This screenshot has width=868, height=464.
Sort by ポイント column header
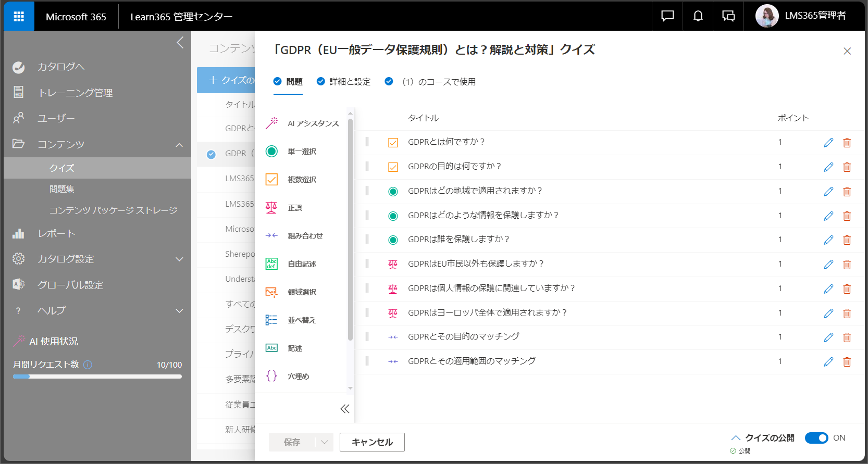793,118
